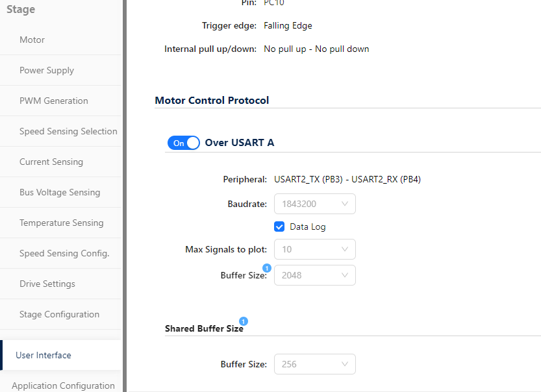Toggle Over USART A switch off
Screen dimensions: 541x392
click(183, 143)
